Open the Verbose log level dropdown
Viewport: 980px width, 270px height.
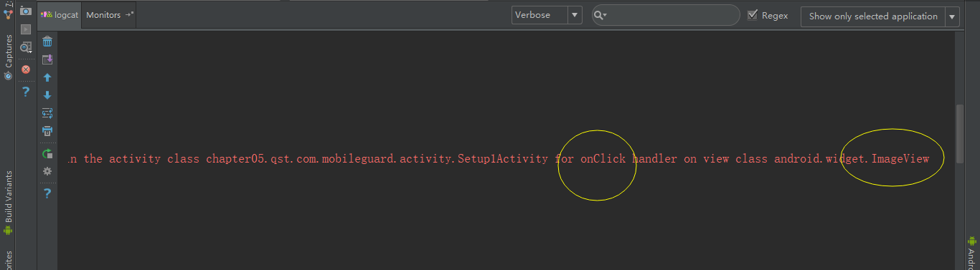[x=547, y=15]
